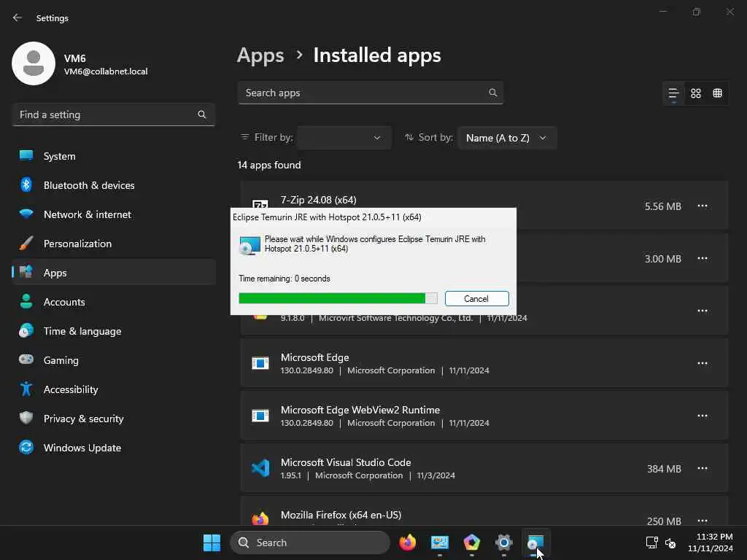This screenshot has height=560, width=747.
Task: Switch to table view layout
Action: pyautogui.click(x=718, y=93)
